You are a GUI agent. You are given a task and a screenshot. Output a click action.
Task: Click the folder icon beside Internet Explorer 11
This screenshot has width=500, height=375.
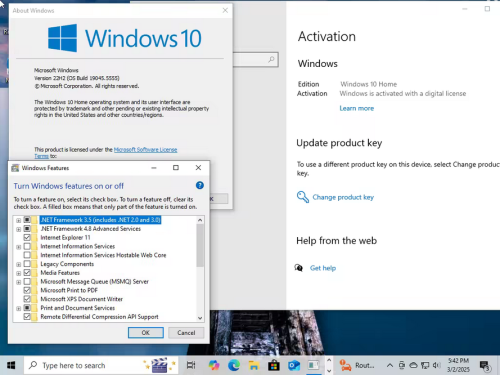click(34, 237)
